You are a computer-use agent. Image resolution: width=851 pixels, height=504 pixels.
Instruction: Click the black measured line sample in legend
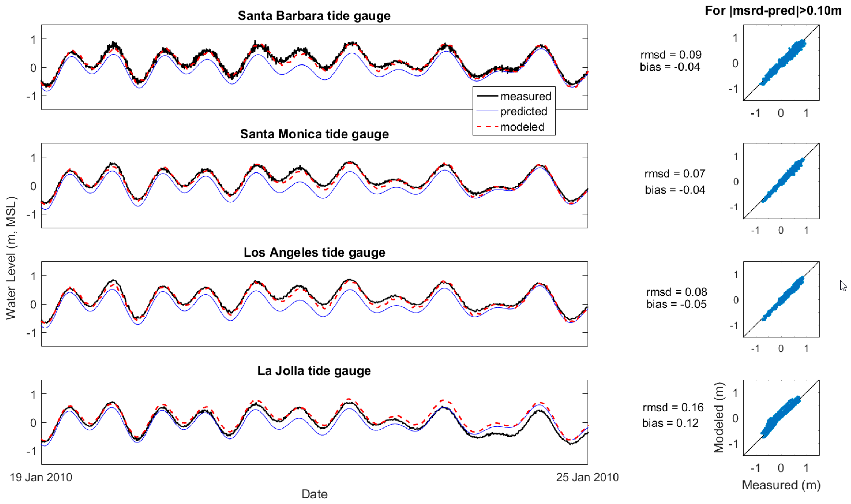click(487, 96)
